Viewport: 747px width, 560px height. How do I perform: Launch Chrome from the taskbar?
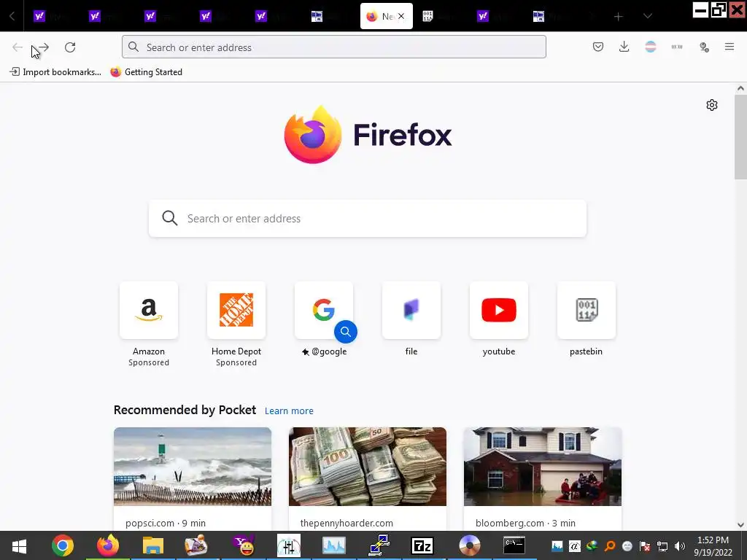pos(63,545)
